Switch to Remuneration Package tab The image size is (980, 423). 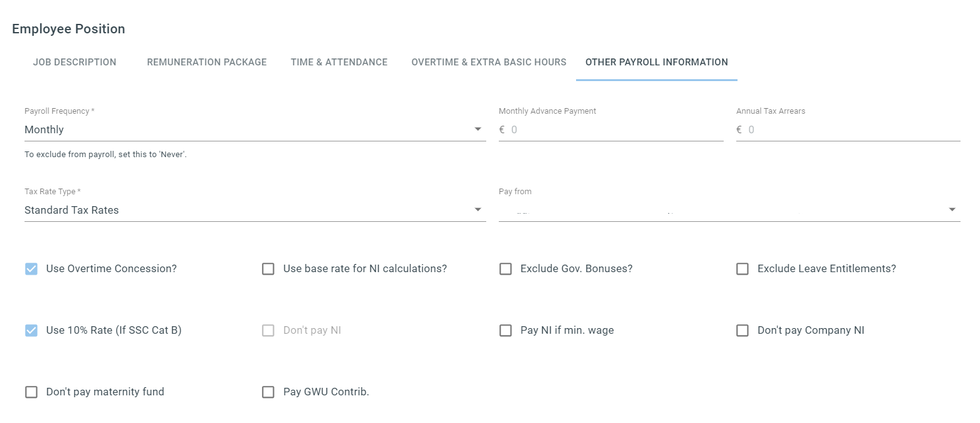pos(207,62)
